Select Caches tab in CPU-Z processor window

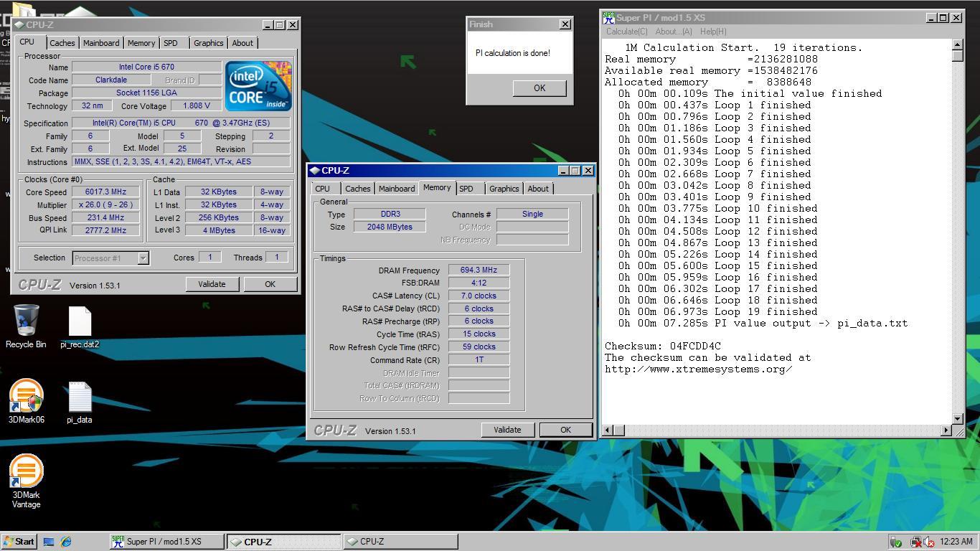point(62,43)
